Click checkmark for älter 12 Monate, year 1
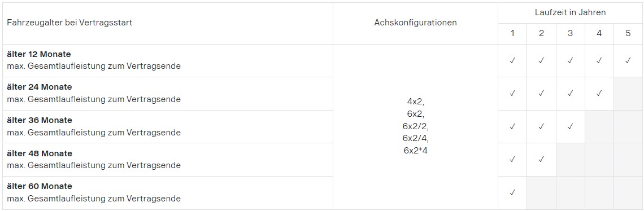Image resolution: width=644 pixels, height=211 pixels. click(x=512, y=60)
